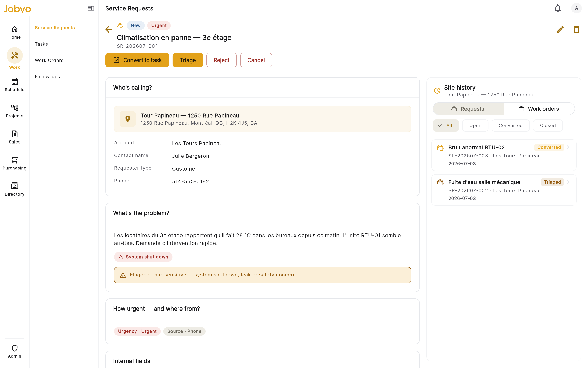
Task: Go to Projects
Action: (14, 111)
